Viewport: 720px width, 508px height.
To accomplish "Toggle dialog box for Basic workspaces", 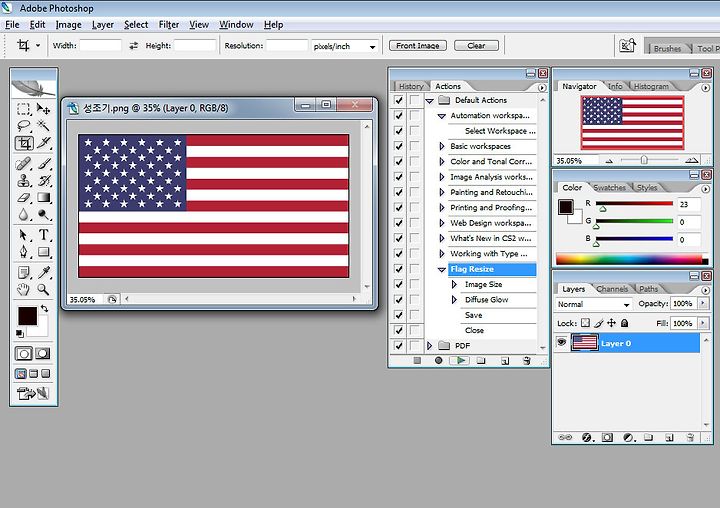I will pyautogui.click(x=415, y=146).
